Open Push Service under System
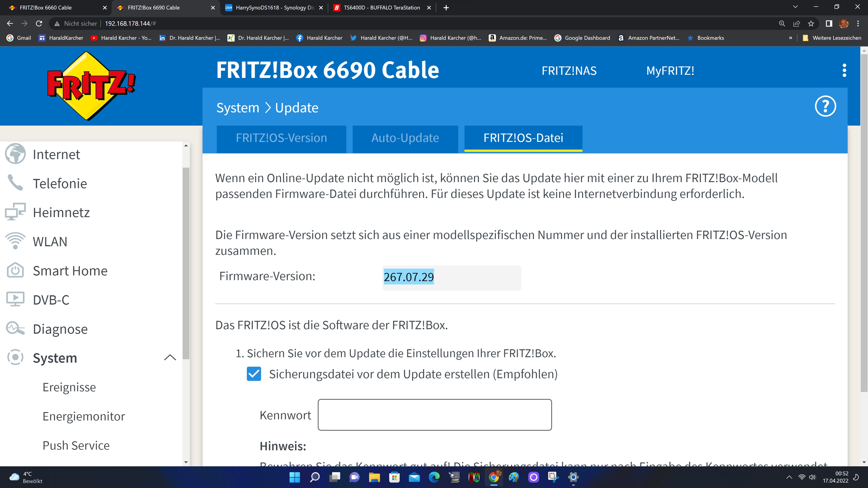The width and height of the screenshot is (868, 488). (76, 445)
